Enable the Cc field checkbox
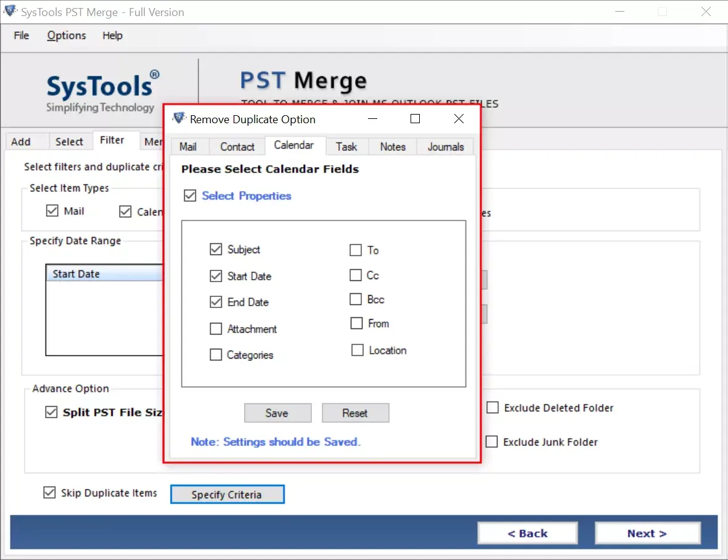728x560 pixels. point(356,275)
